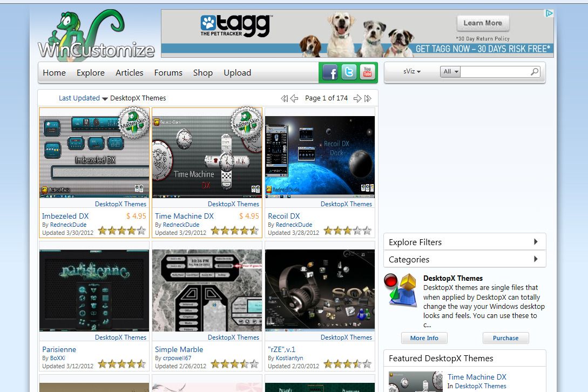Click Time Machine DX star rating

tap(235, 231)
